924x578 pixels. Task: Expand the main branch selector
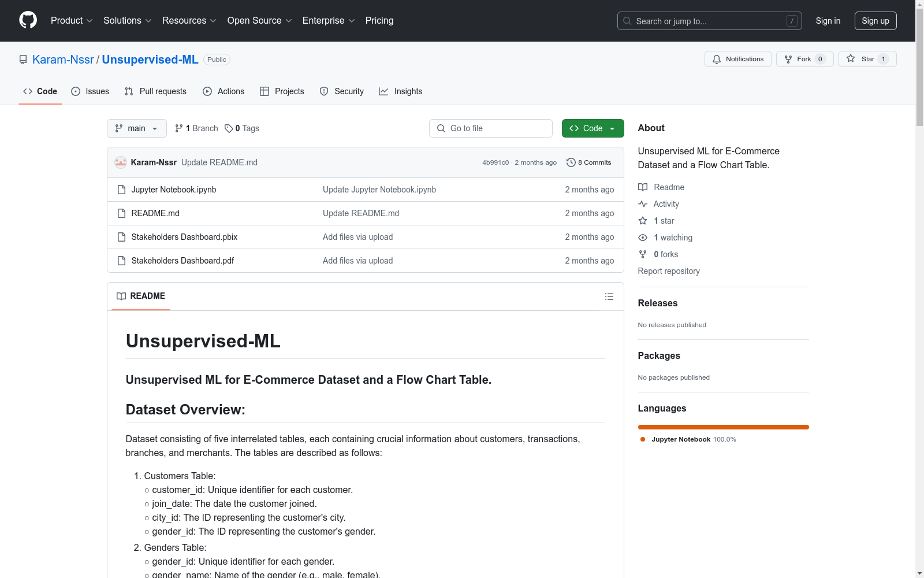(x=136, y=128)
